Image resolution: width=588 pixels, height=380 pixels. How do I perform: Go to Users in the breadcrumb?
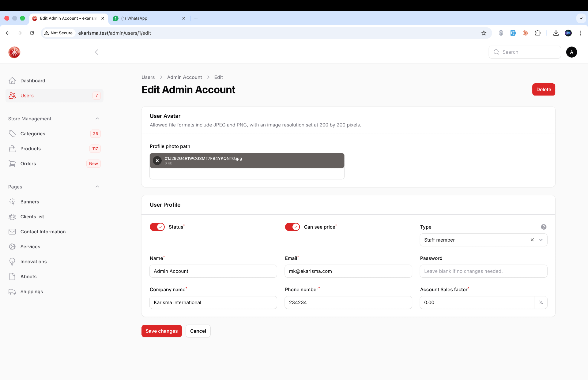[148, 77]
